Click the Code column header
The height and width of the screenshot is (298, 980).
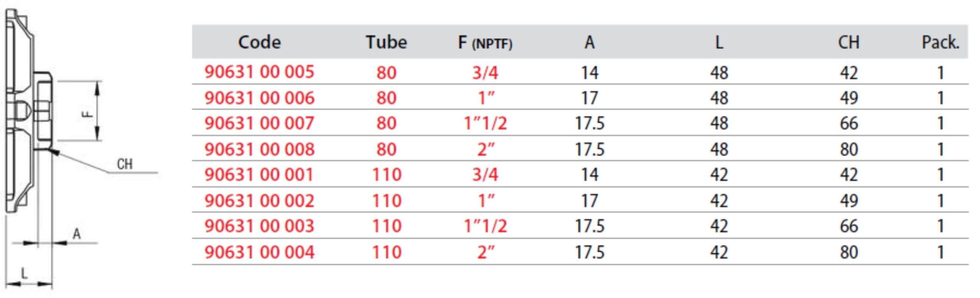pyautogui.click(x=259, y=42)
